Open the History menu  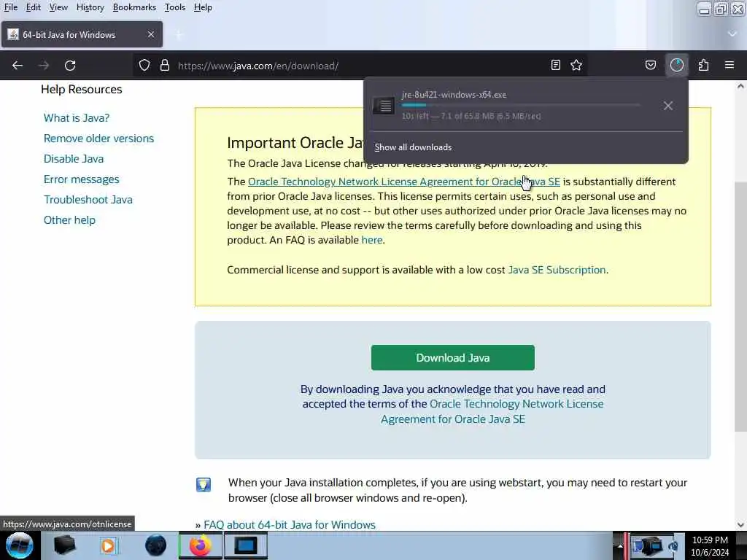click(90, 7)
